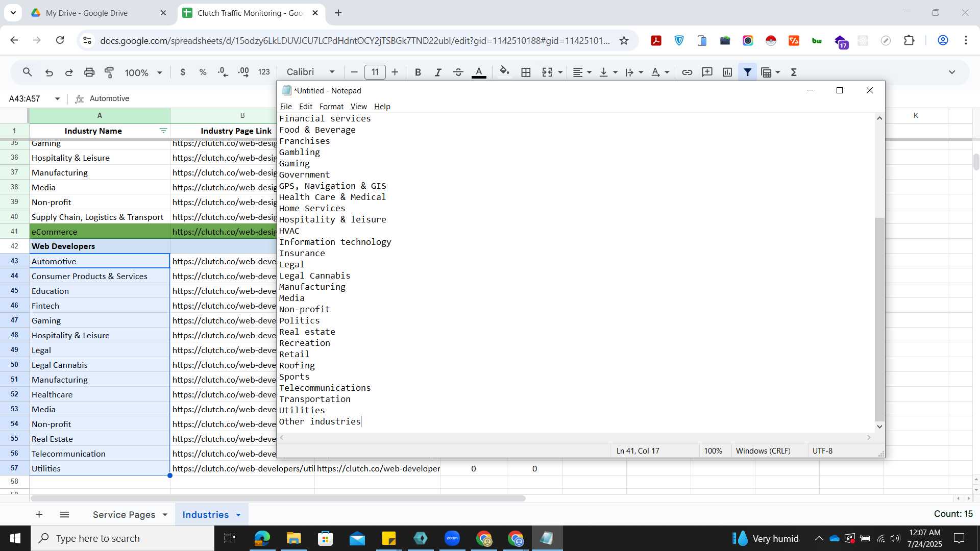This screenshot has width=980, height=551.
Task: Decrease font size with minus button
Action: (354, 72)
